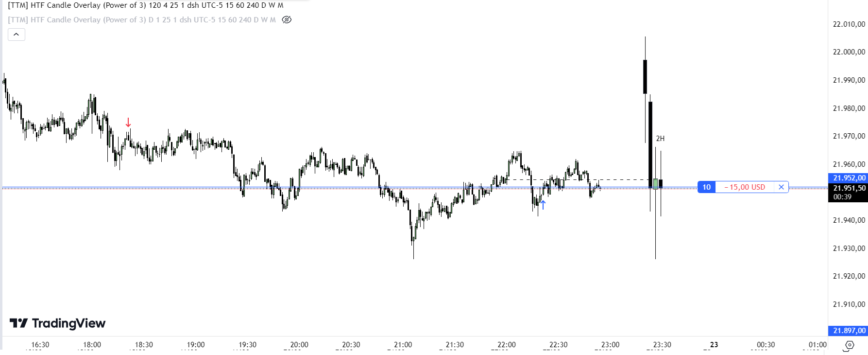Click the 19:30 time axis label

(x=248, y=345)
